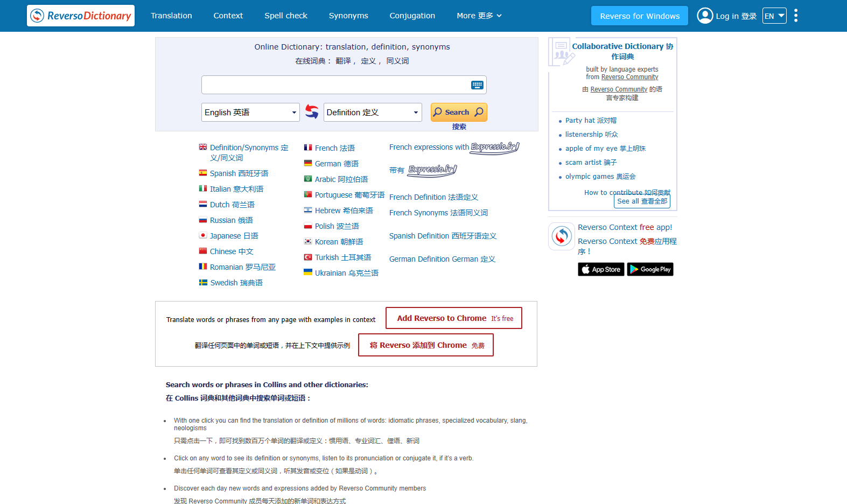Open the listenership entry
Screen dimensions: 847x504
591,135
